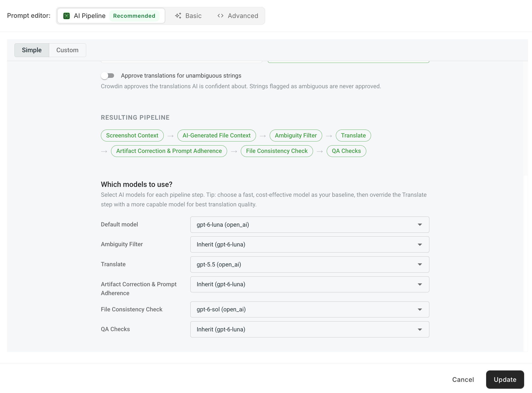
Task: Click the QA Checks pipeline chip
Action: (x=346, y=151)
